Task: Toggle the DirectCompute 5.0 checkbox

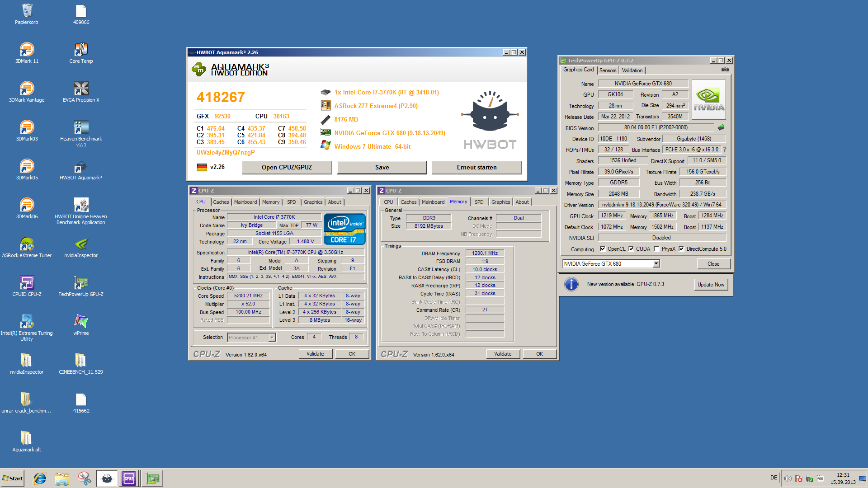Action: click(681, 249)
